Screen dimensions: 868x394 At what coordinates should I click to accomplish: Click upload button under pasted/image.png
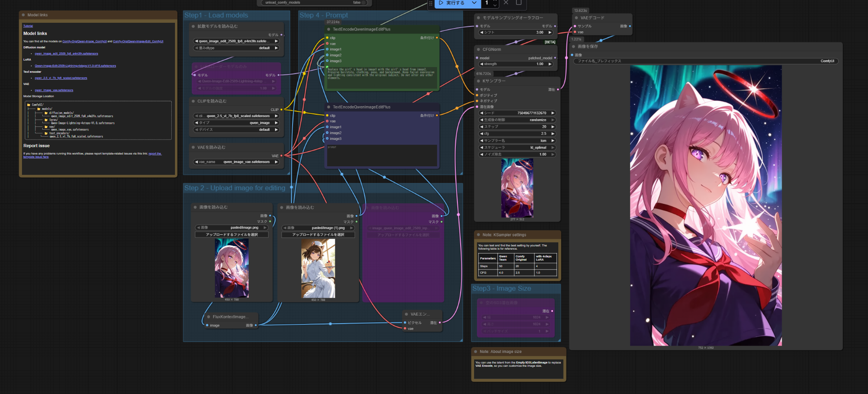coord(232,235)
